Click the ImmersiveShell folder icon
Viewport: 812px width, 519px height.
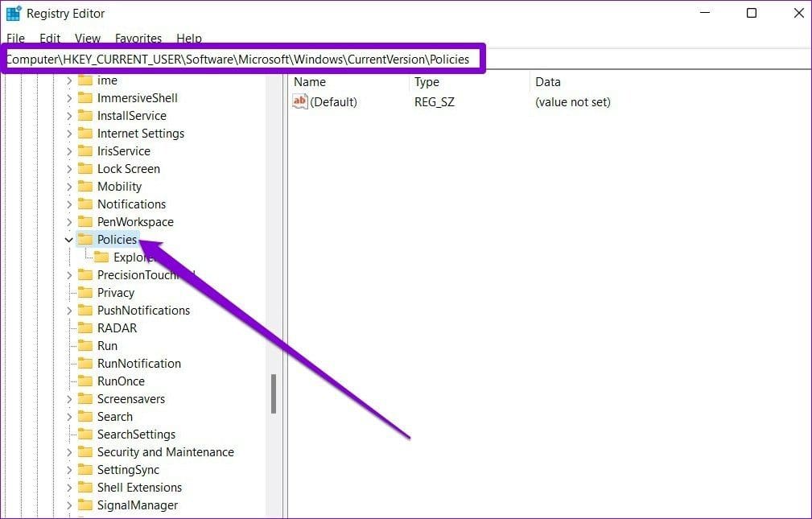[85, 98]
